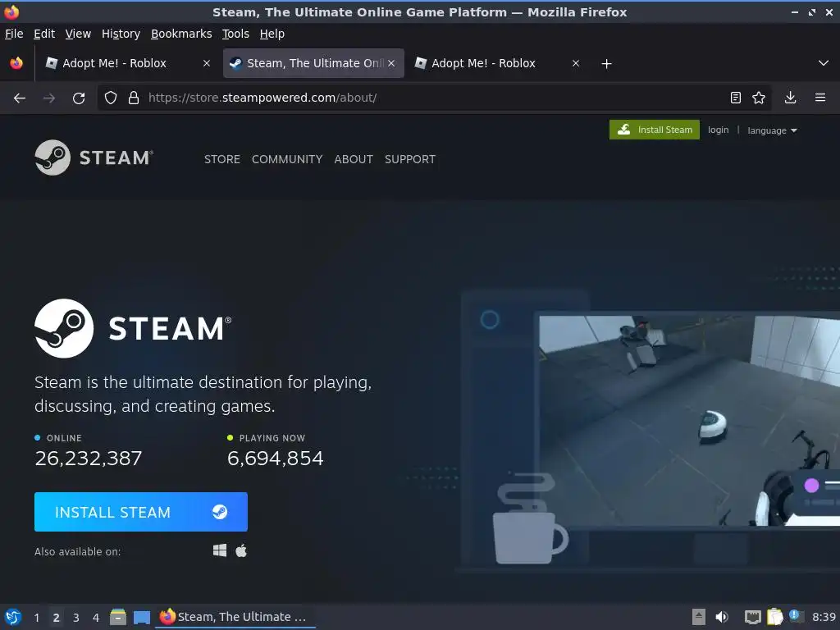Toggle reader view icon in address bar
840x630 pixels.
click(736, 98)
